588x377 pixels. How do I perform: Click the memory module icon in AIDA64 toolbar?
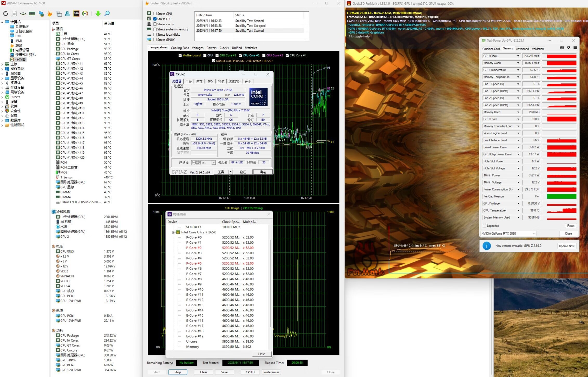tap(32, 14)
